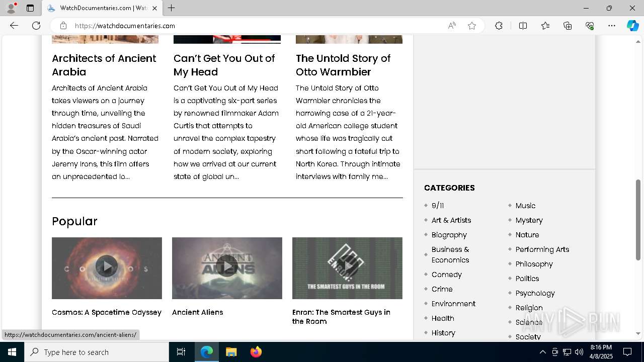Open Enron: The Smartest Guys title link

(x=341, y=317)
